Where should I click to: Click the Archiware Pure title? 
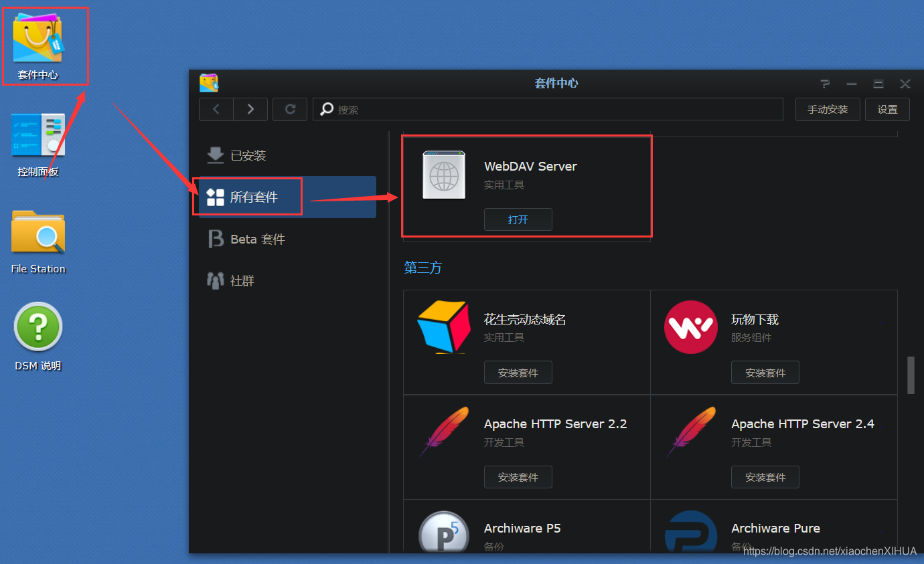pyautogui.click(x=775, y=528)
